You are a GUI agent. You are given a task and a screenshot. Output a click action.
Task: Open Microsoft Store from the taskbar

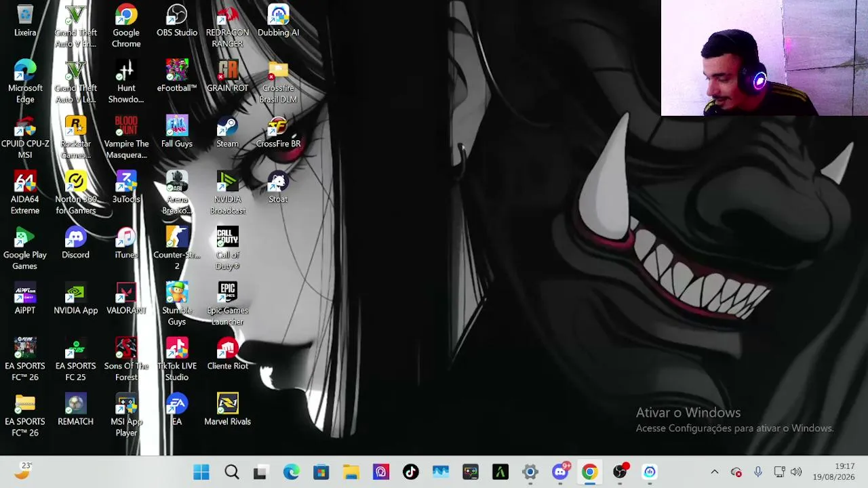[321, 472]
